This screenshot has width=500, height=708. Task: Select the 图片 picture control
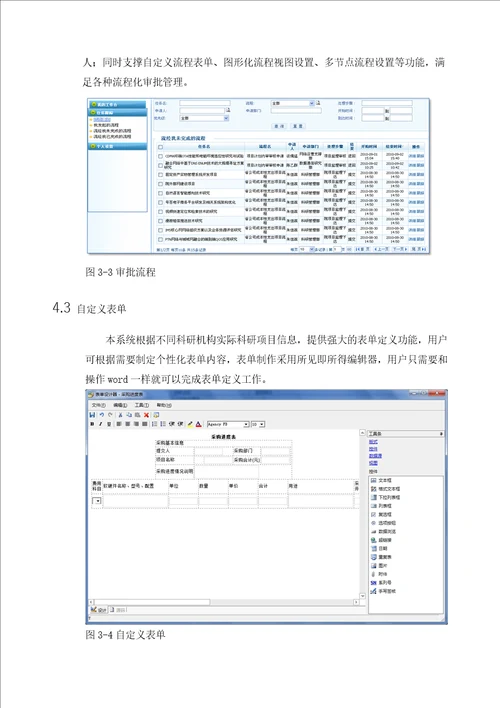pos(379,565)
